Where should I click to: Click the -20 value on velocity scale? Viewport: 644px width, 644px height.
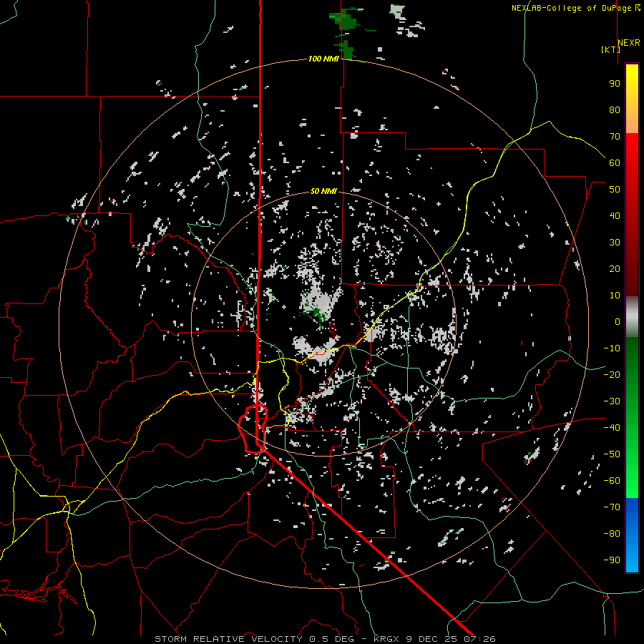coord(612,375)
